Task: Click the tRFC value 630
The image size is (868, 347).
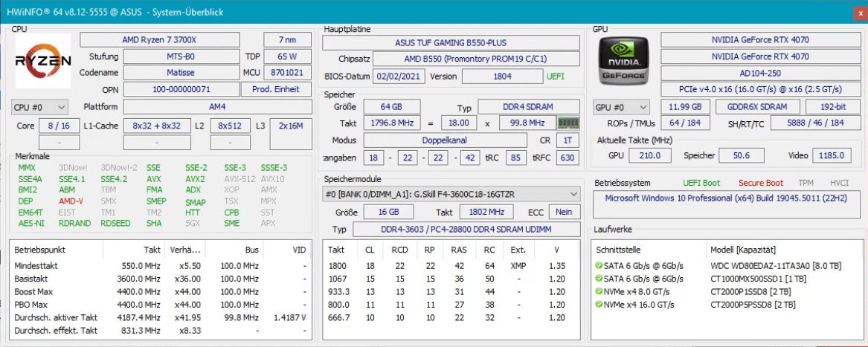Action: (x=568, y=158)
